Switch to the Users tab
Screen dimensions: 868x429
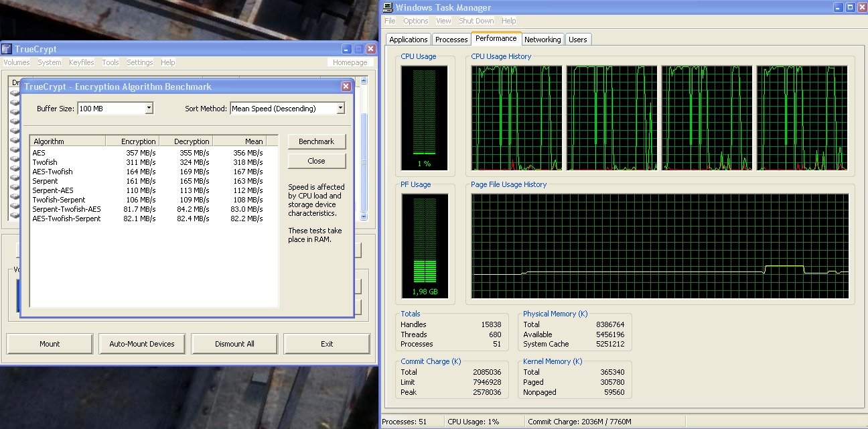pos(578,40)
